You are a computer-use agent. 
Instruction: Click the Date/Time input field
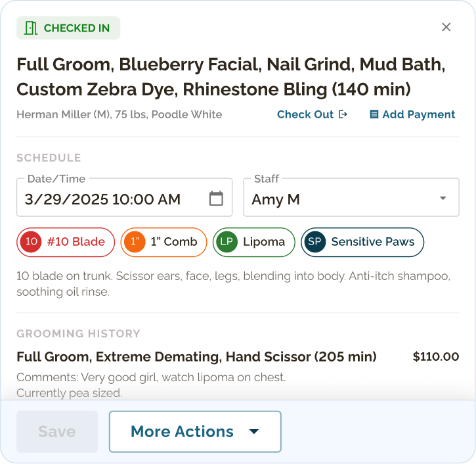click(x=125, y=197)
